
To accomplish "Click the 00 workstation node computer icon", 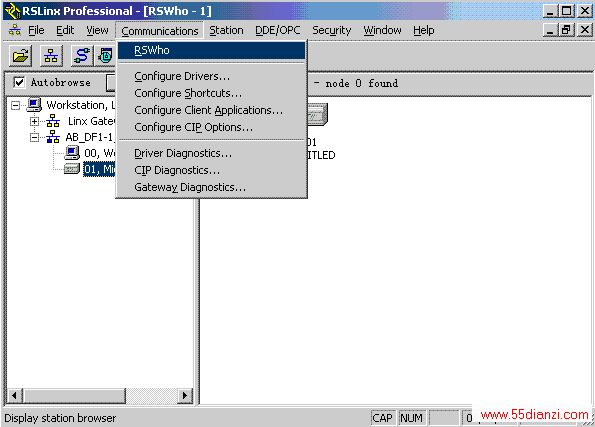I will [72, 153].
